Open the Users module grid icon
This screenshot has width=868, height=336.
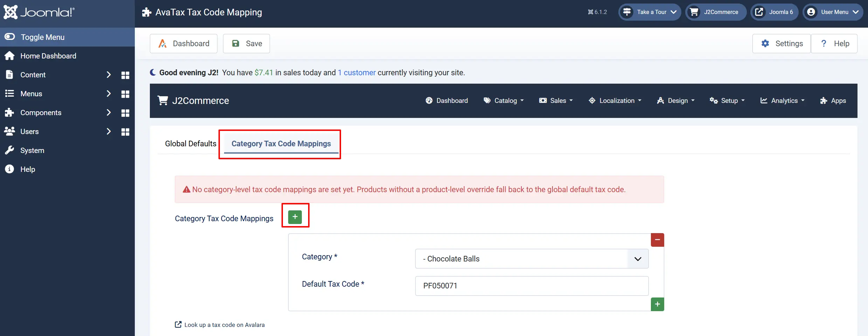click(x=125, y=132)
